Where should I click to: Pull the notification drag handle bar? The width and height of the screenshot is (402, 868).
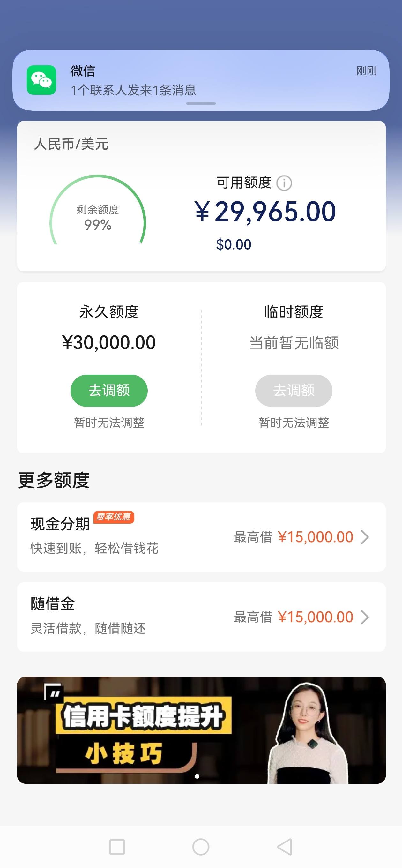pyautogui.click(x=201, y=103)
